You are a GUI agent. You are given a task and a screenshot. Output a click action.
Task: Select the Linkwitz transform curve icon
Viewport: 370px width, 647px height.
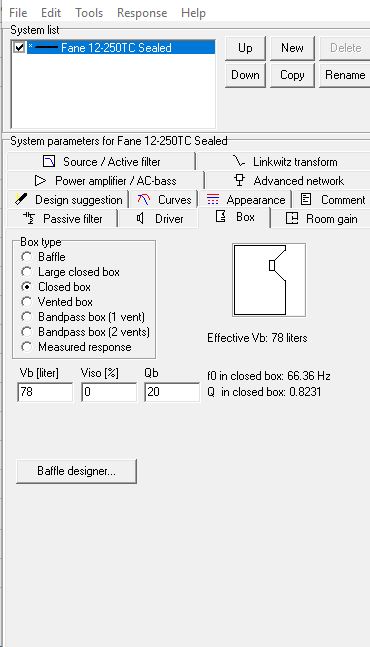pos(238,161)
